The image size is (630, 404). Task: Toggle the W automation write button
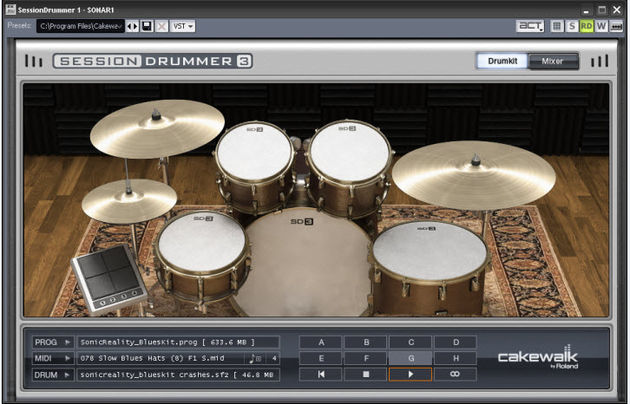[x=601, y=27]
